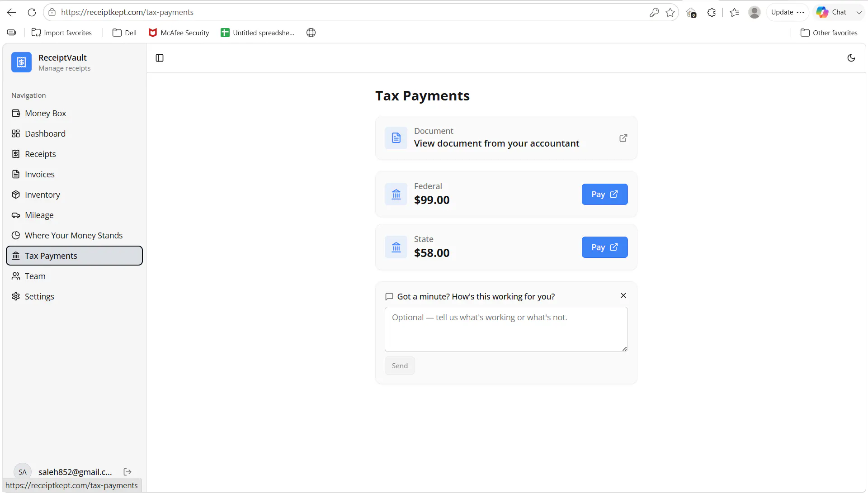Click the saleh852@gmail.c... account email
This screenshot has height=494, width=868.
75,472
